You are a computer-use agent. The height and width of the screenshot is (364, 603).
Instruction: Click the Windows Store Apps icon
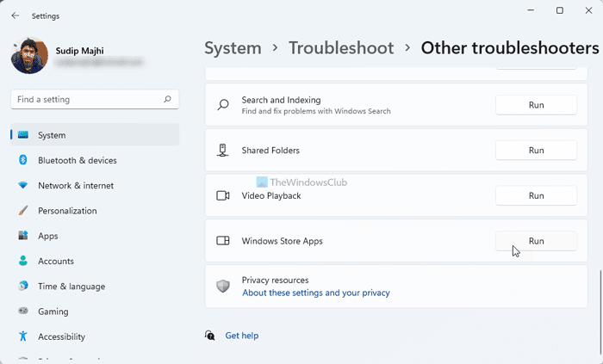point(222,241)
